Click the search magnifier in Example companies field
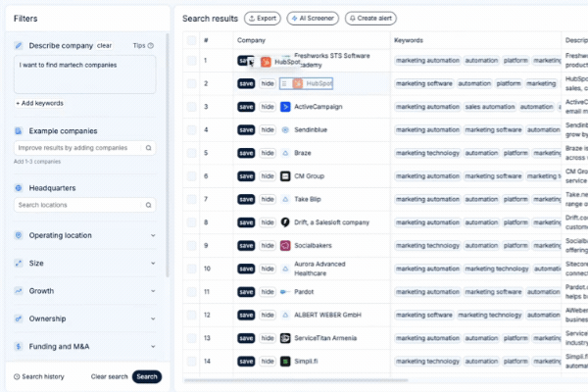 pos(149,148)
